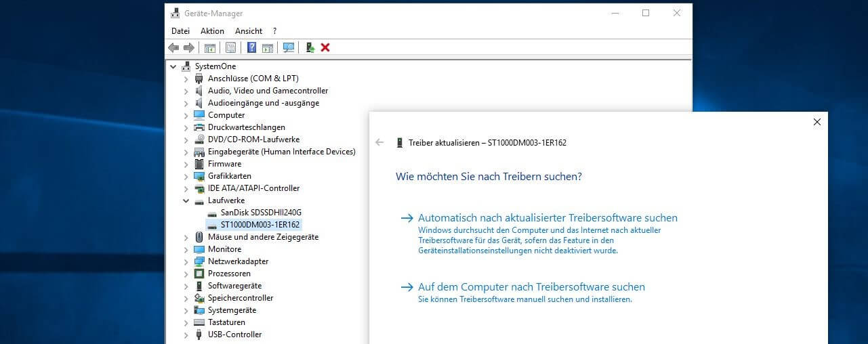Click the Druckwarteschlangen printer icon
Screen dimensions: 868x344
pos(199,127)
